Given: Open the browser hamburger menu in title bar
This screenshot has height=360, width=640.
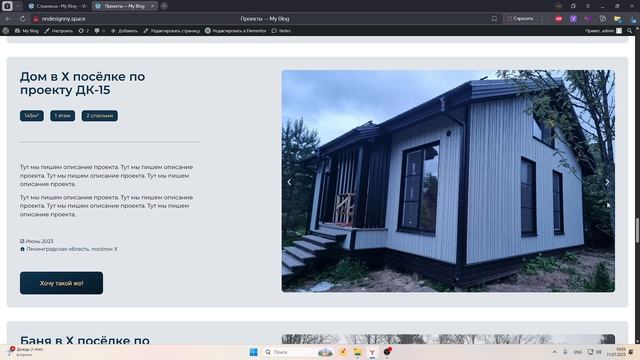Looking at the screenshot, I should 588,6.
